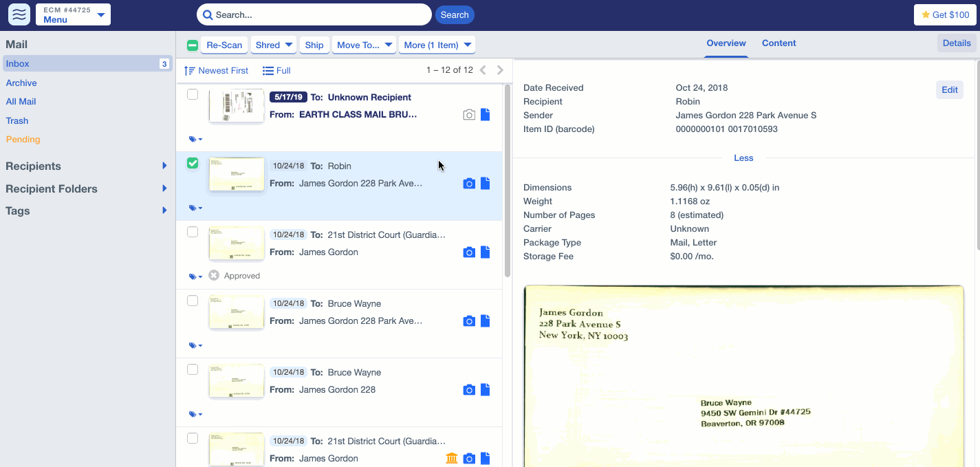
Task: Open the tag dropdown under the Unknown Recipient item
Action: [x=196, y=139]
